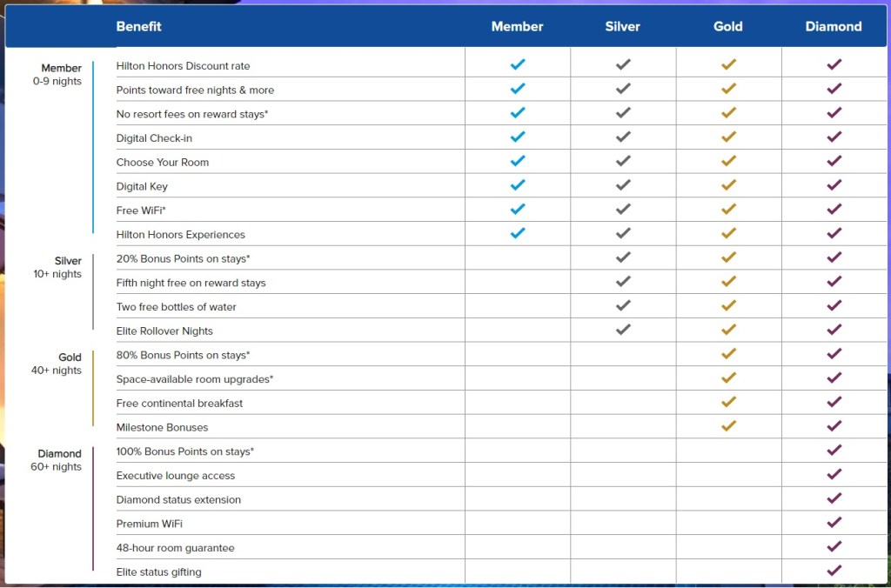Click Member checkmark for Free WiFi
Screen dimensions: 891x588
518,210
